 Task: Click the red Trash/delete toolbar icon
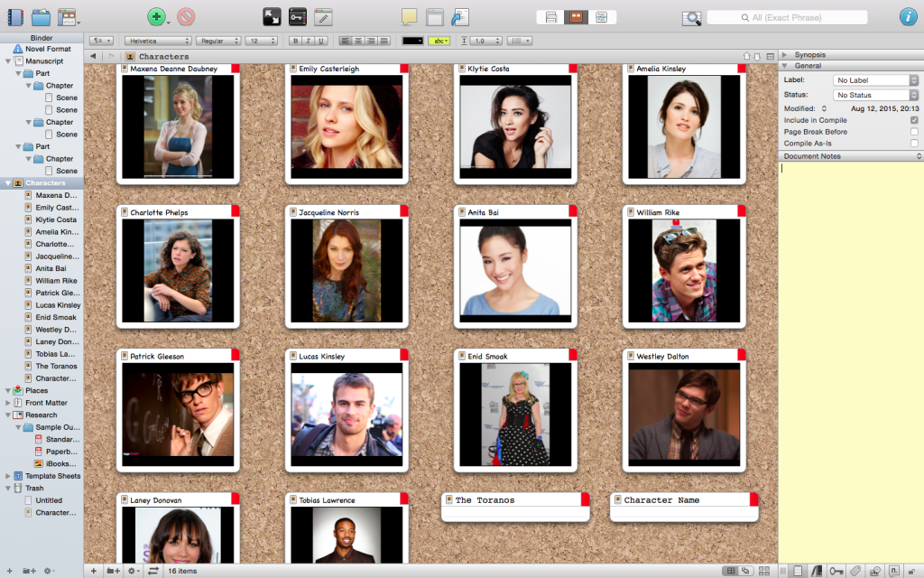[186, 17]
